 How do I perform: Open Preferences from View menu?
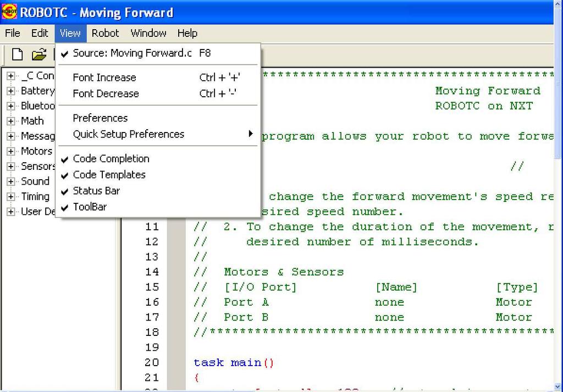point(158,118)
